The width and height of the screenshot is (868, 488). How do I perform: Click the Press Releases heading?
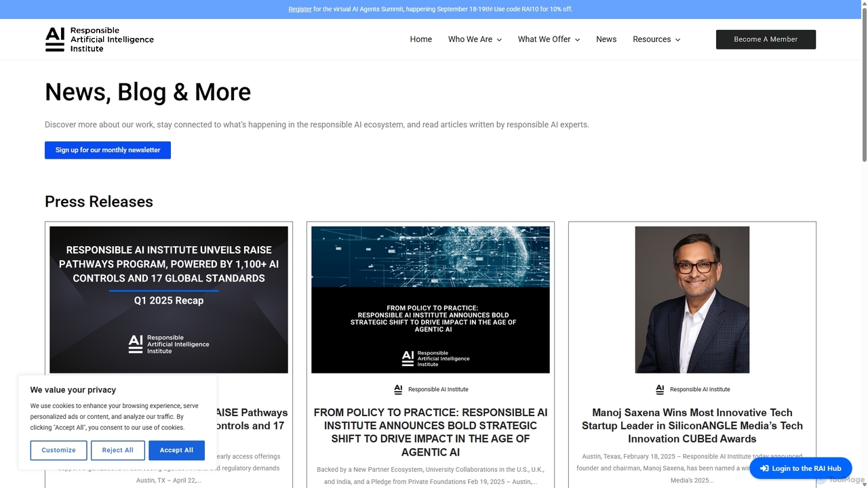pyautogui.click(x=99, y=201)
